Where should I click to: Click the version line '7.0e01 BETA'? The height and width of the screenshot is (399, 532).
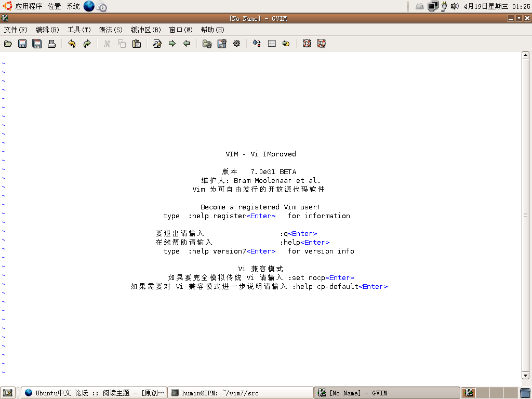(273, 171)
